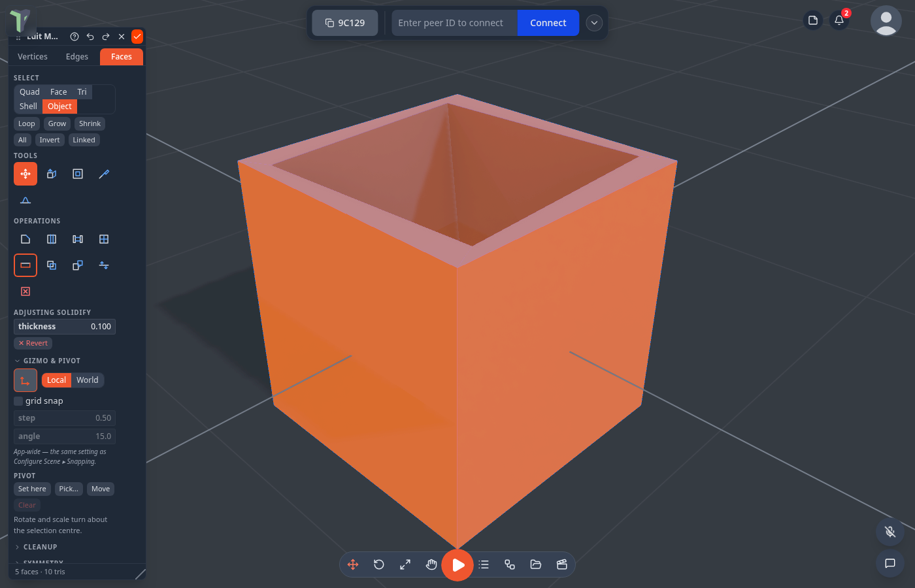This screenshot has width=915, height=588.
Task: Click the Grow selection button
Action: (57, 123)
